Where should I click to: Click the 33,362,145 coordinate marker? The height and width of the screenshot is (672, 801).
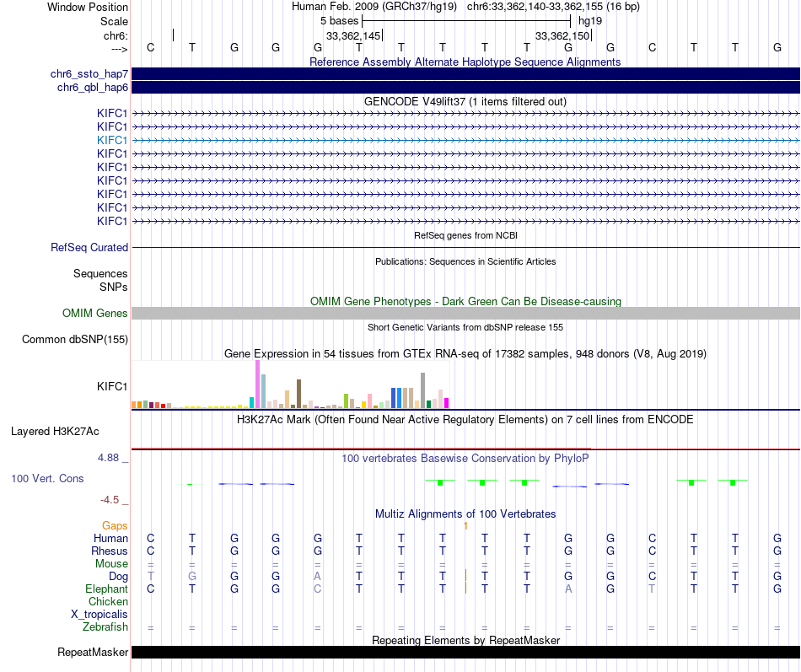(353, 35)
